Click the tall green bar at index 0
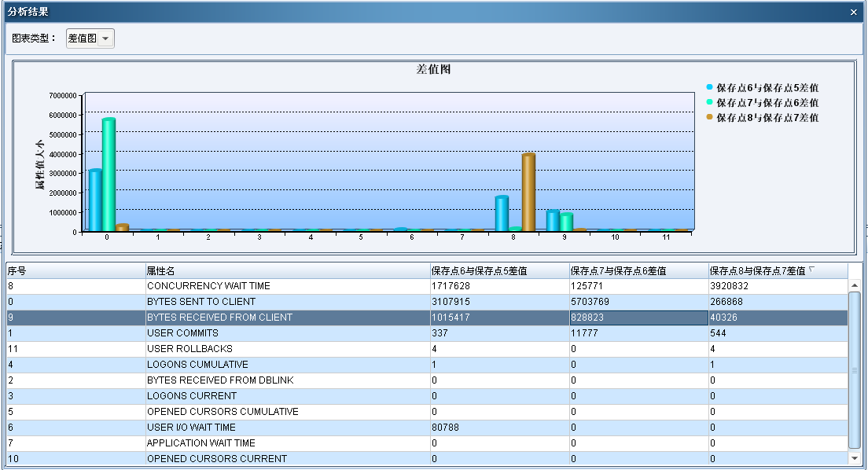 (109, 174)
